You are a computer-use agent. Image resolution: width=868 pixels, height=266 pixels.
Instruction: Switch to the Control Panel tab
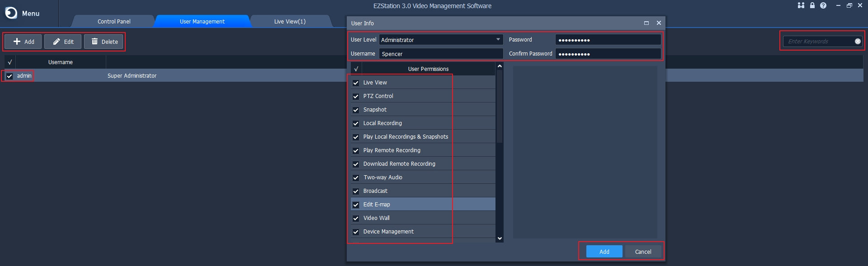tap(114, 21)
